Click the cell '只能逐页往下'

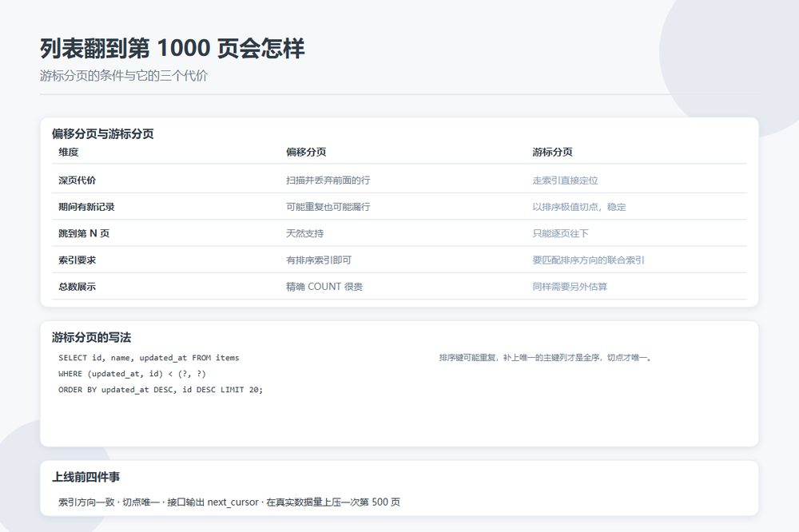coord(561,233)
